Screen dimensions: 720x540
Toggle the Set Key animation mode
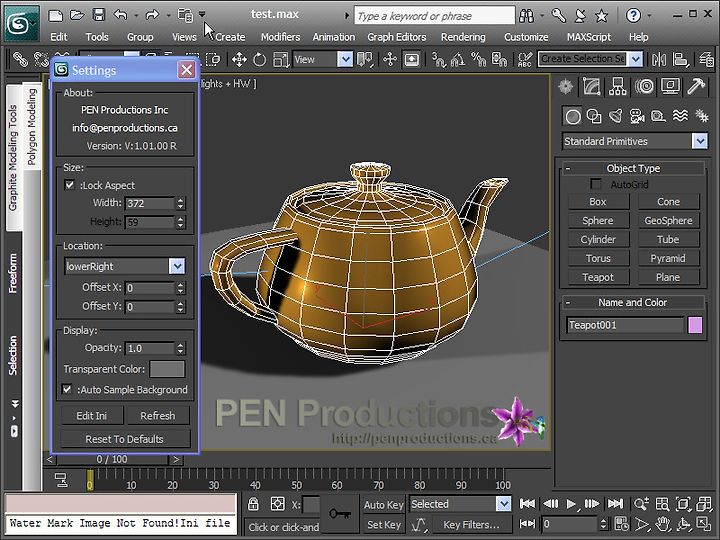pos(384,524)
